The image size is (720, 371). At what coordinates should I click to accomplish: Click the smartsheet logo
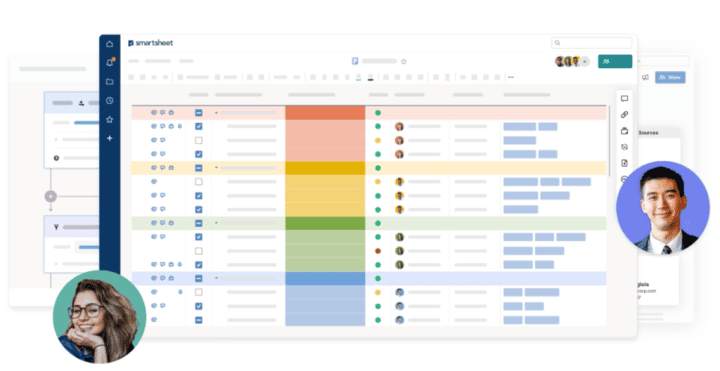151,43
